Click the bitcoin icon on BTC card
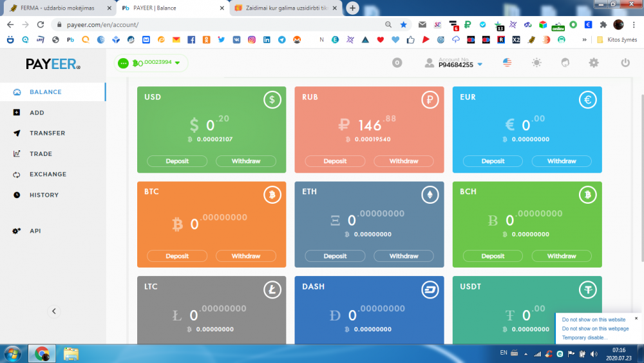The width and height of the screenshot is (644, 363). (272, 195)
